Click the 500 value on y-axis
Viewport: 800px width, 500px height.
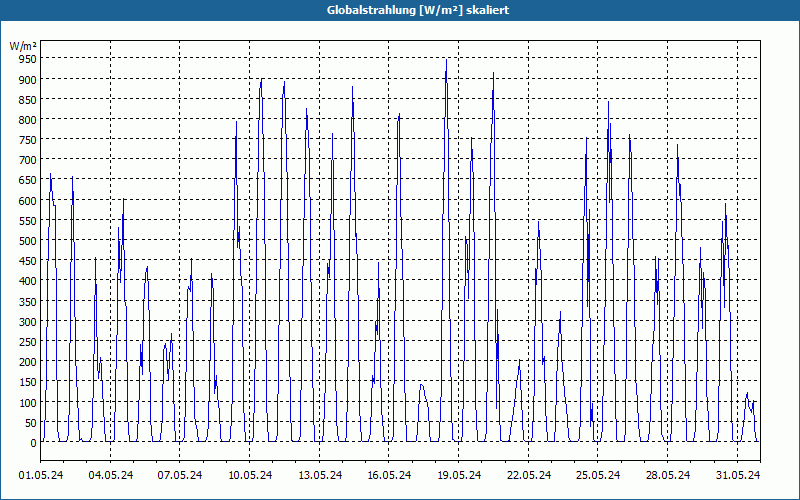28,241
